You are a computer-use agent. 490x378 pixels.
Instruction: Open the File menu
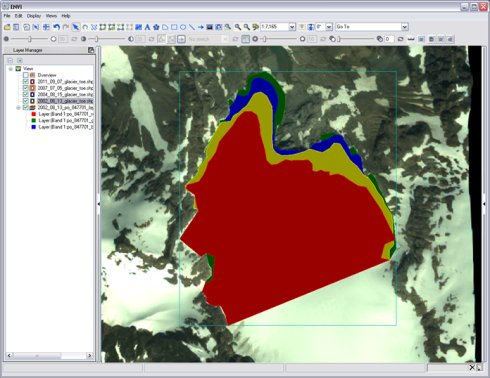point(7,16)
